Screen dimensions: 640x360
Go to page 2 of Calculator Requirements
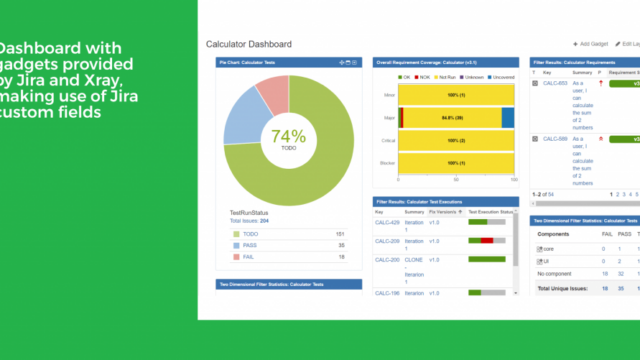(618, 195)
